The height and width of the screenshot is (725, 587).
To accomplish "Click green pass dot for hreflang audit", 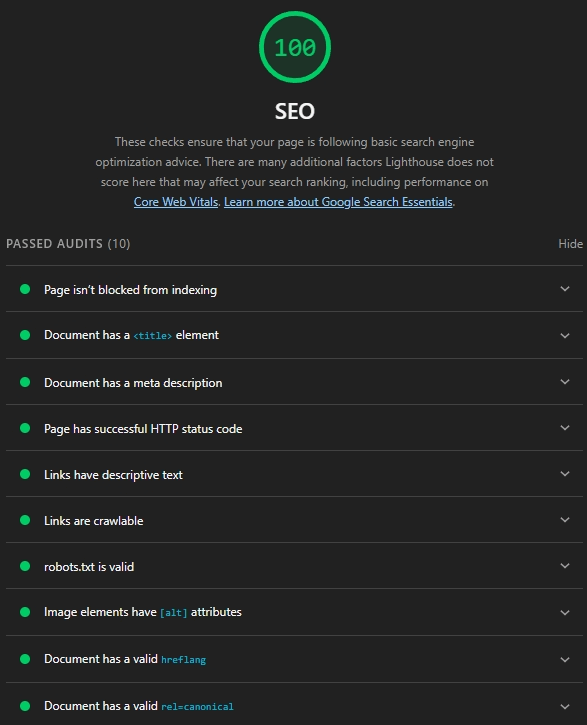I will click(x=25, y=659).
